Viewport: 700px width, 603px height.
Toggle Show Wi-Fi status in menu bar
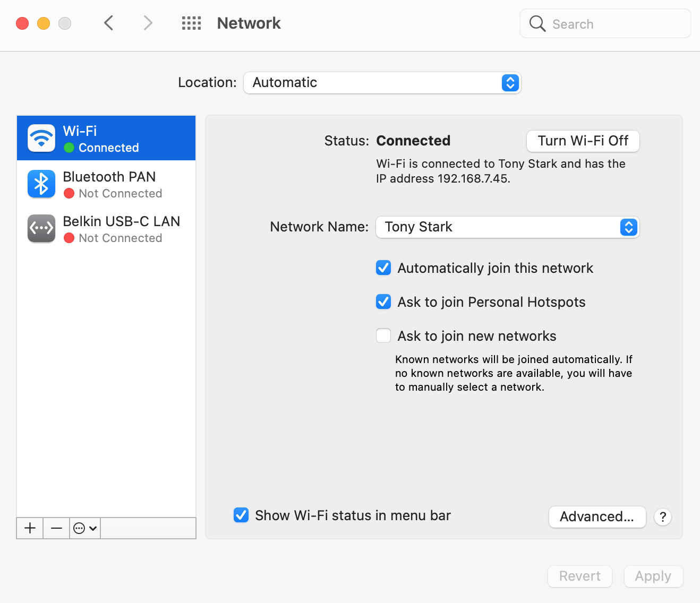click(241, 515)
